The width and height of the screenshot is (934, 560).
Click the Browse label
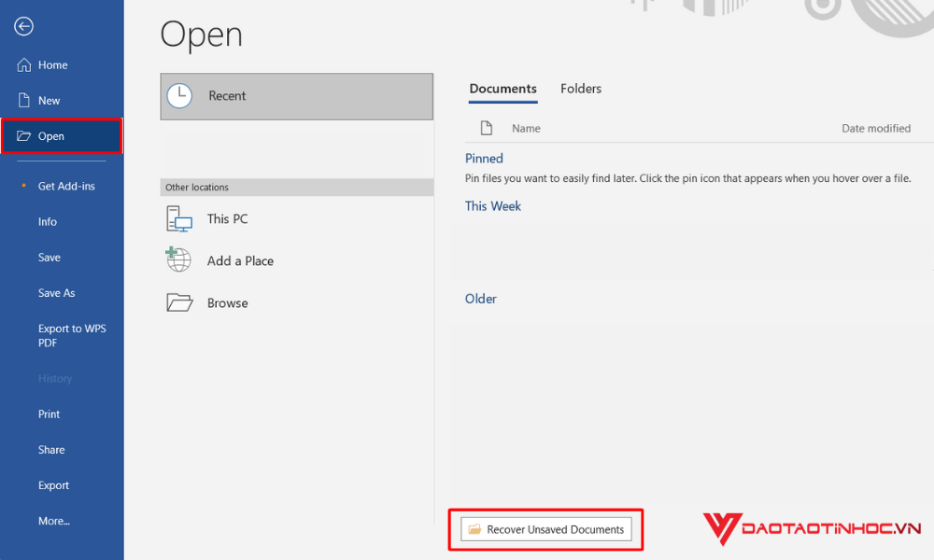coord(228,303)
